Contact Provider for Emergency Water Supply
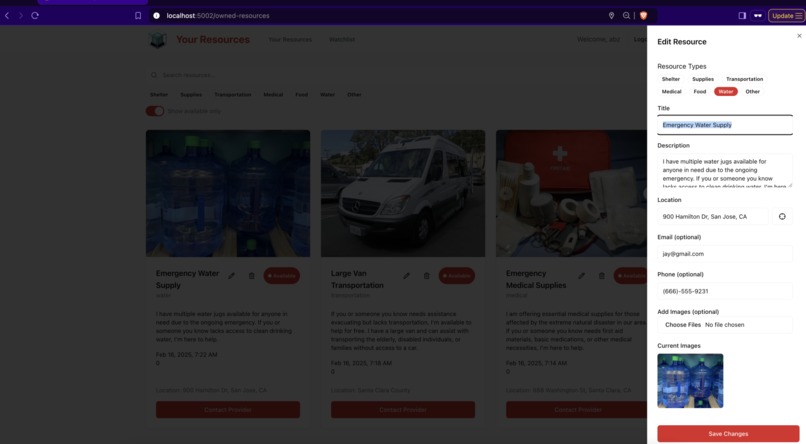Screen dimensions: 806x444 pyautogui.click(x=228, y=410)
